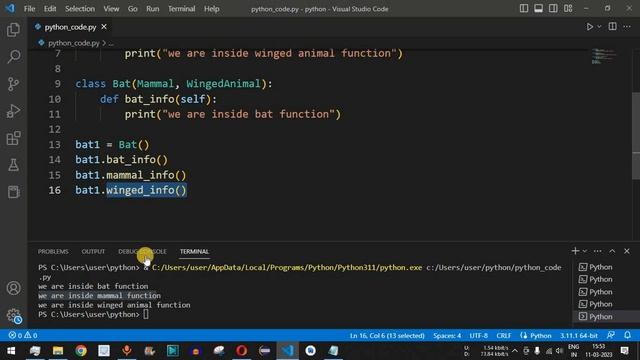Viewport: 640px width, 360px height.
Task: Click terminal input prompt cursor
Action: tap(146, 314)
